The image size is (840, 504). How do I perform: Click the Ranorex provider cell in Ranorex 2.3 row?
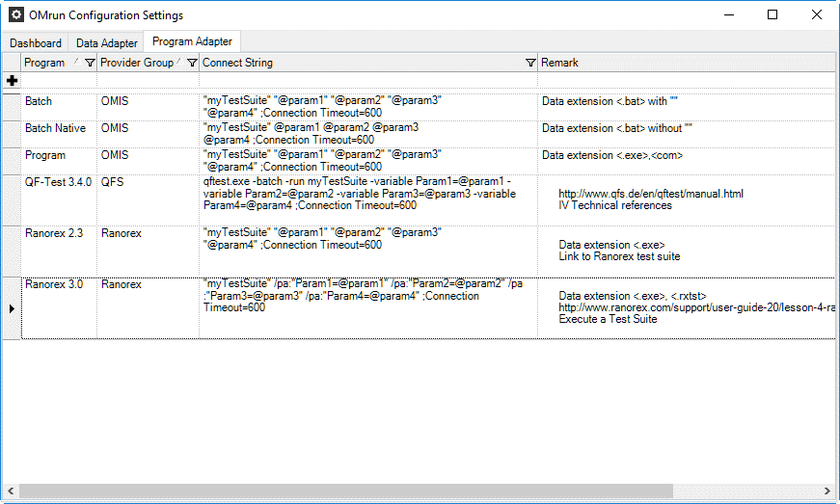click(148, 251)
